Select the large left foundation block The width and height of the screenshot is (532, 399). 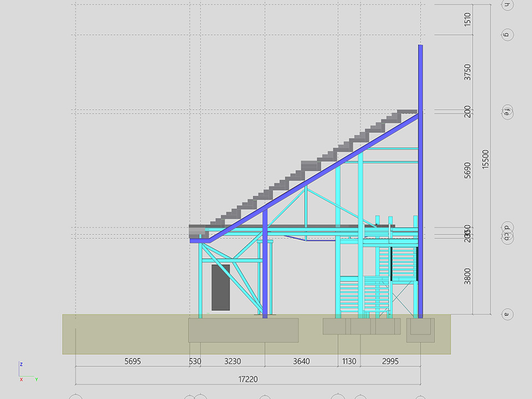pos(243,330)
